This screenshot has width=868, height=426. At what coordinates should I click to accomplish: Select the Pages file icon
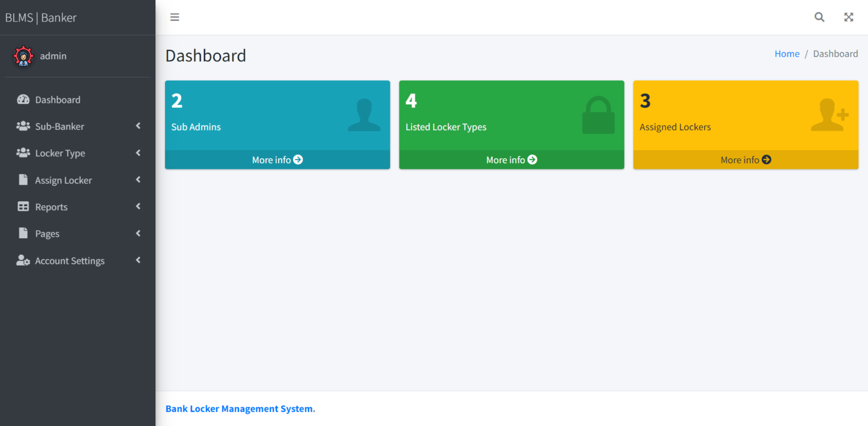click(x=23, y=233)
